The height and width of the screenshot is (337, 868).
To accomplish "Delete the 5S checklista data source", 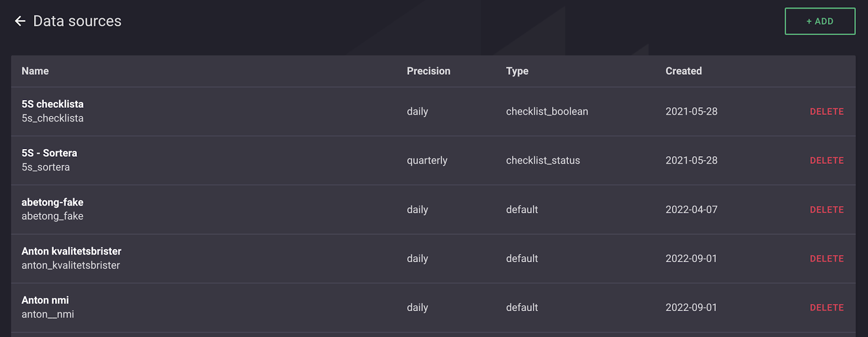I will pyautogui.click(x=827, y=111).
